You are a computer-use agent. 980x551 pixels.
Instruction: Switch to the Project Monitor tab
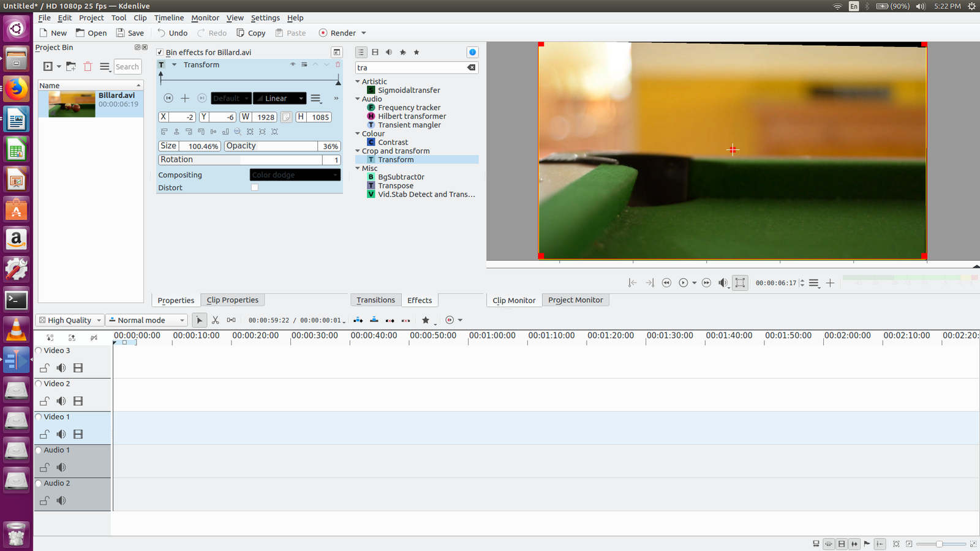(575, 300)
